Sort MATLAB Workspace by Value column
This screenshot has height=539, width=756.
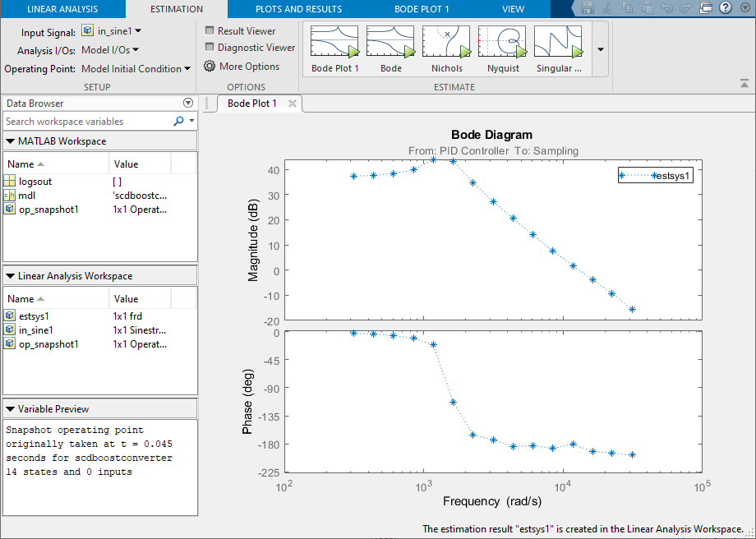click(141, 164)
